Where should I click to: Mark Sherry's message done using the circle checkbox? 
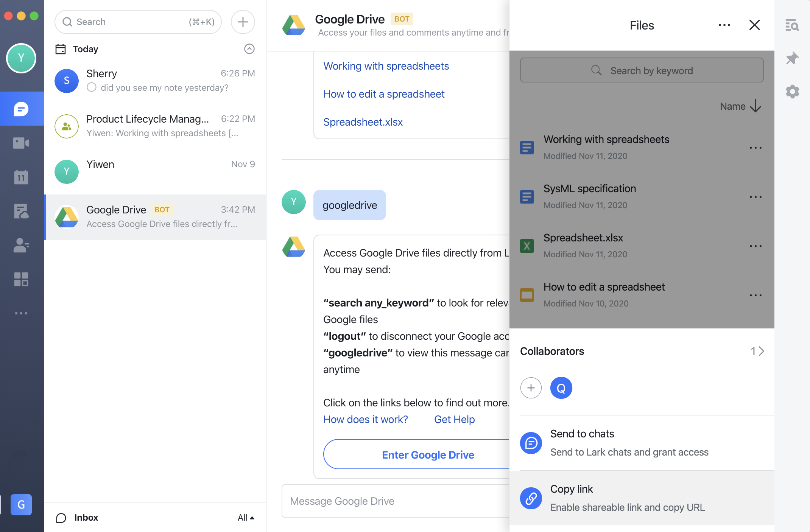point(91,87)
